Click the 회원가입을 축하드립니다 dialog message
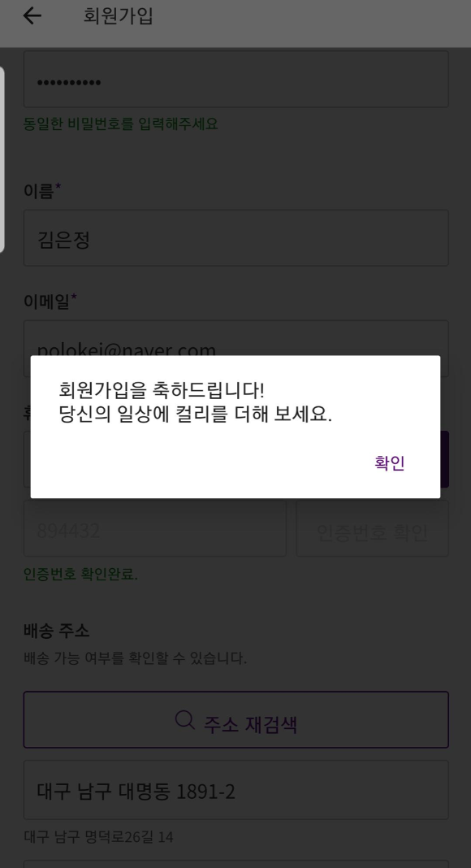The width and height of the screenshot is (471, 868). coord(195,402)
